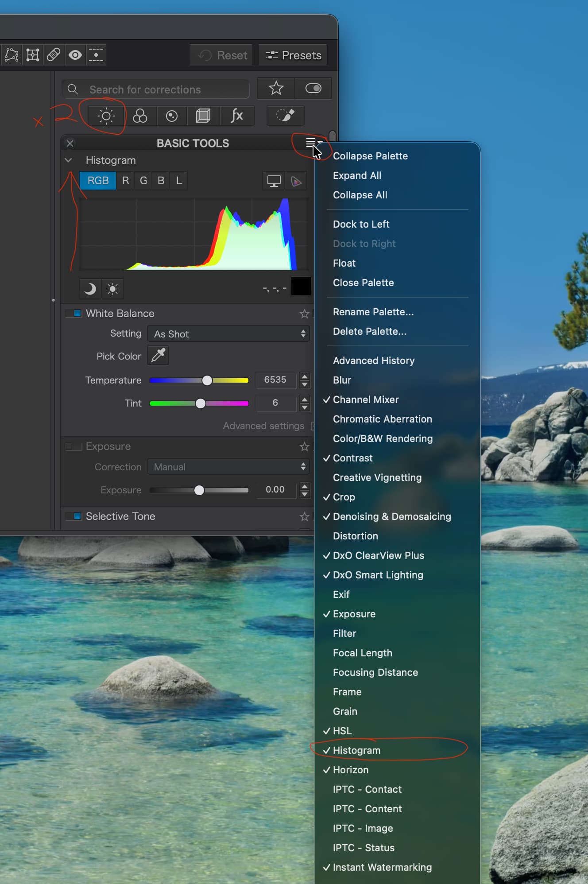The width and height of the screenshot is (588, 884).
Task: Select the Geometry cube icon
Action: pyautogui.click(x=203, y=116)
